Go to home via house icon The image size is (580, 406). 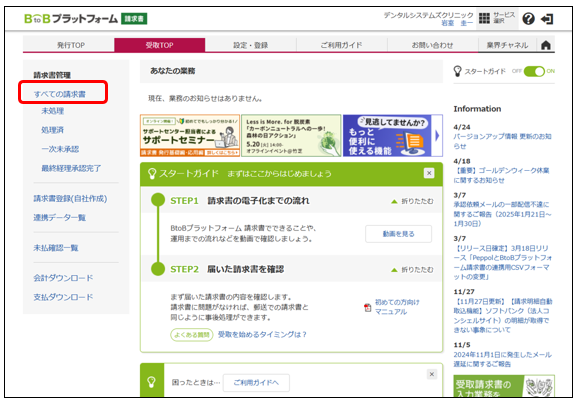point(546,45)
